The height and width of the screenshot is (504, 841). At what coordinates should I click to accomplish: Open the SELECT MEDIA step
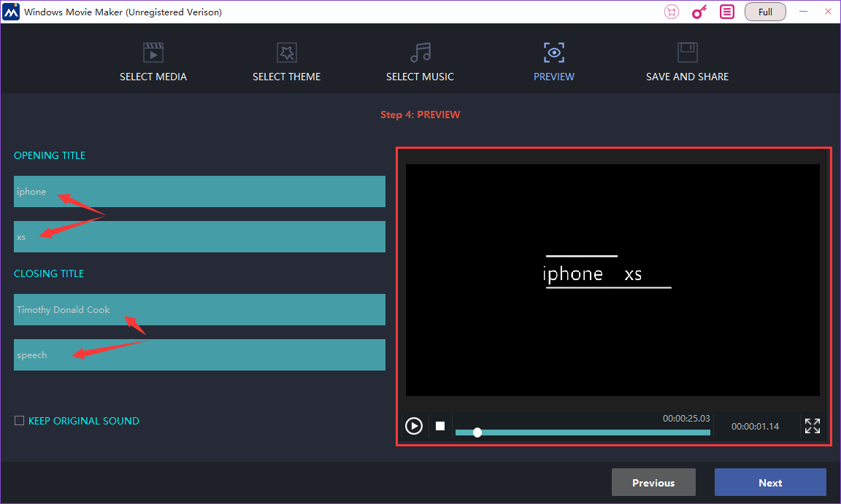pyautogui.click(x=153, y=77)
